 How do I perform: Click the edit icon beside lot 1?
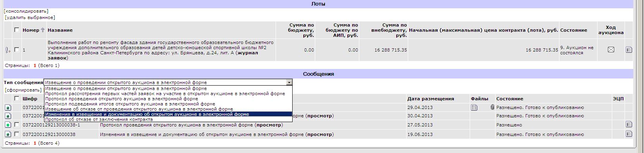tap(8, 50)
